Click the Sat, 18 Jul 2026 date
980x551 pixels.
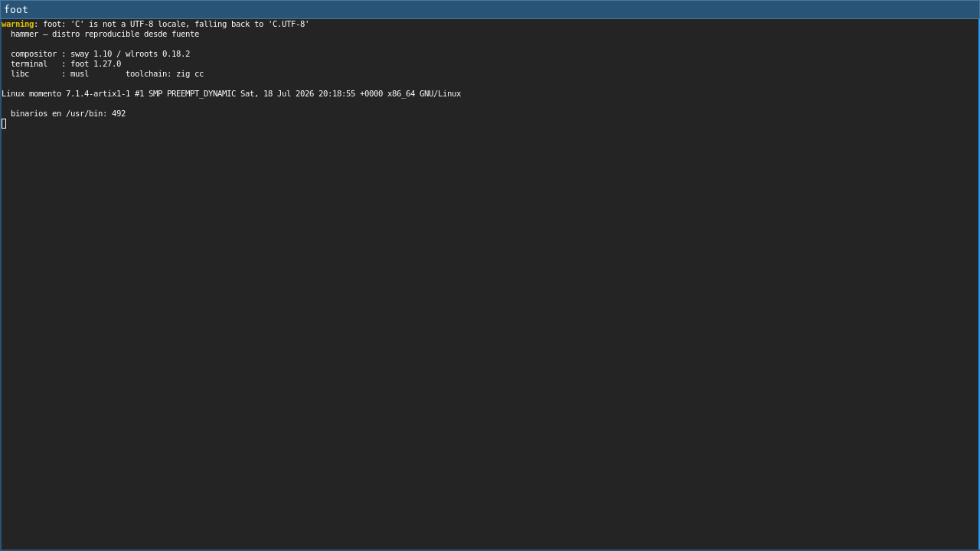(277, 94)
